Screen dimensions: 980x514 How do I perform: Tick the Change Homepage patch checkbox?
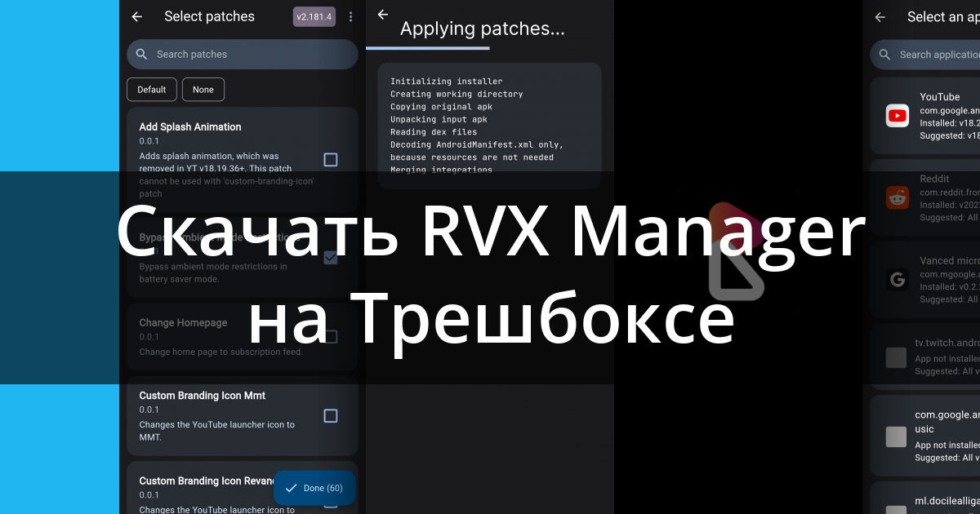coord(331,336)
